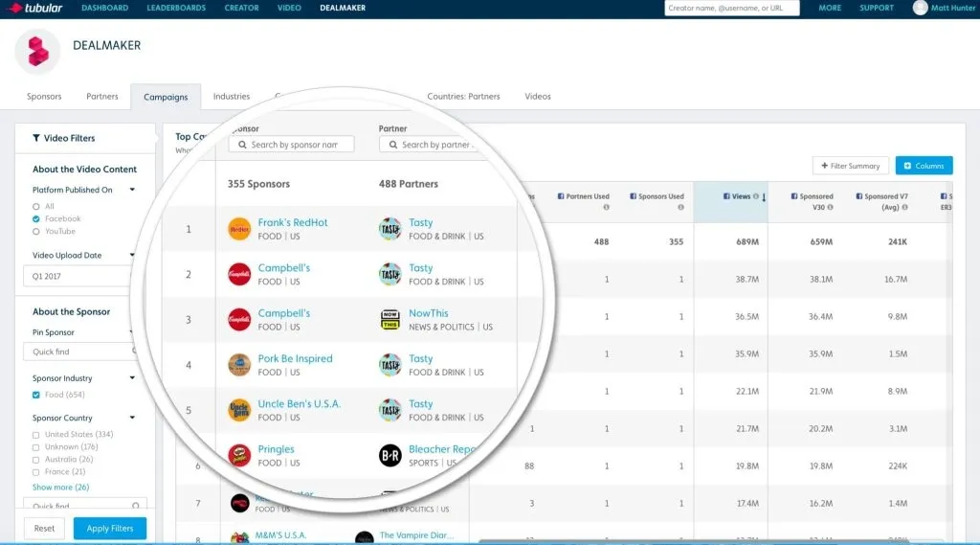Open the Bleacher Report partner link
The width and height of the screenshot is (980, 545).
pyautogui.click(x=442, y=449)
